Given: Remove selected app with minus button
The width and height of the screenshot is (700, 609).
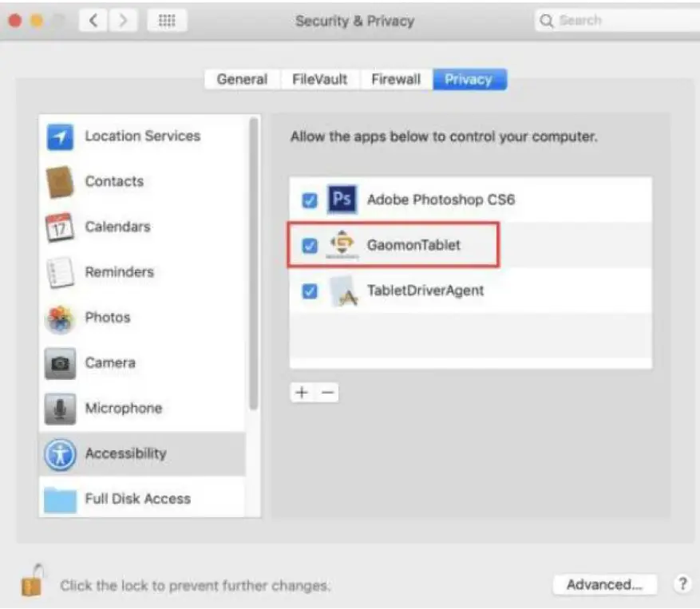Looking at the screenshot, I should 327,393.
